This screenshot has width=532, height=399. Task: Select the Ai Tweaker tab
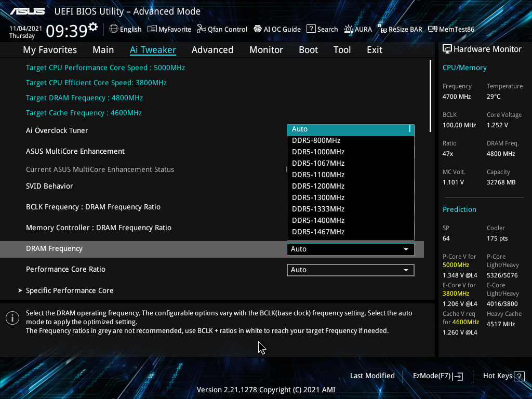[x=153, y=50]
